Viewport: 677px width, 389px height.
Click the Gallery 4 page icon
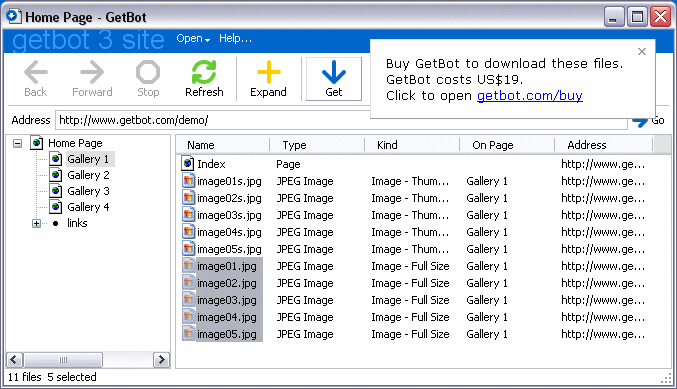tap(55, 207)
